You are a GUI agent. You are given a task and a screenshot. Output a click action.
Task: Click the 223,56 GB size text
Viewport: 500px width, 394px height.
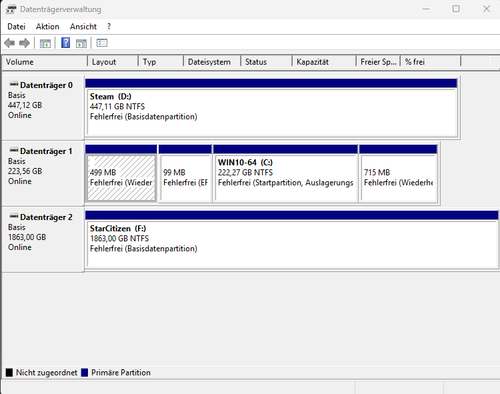click(x=25, y=171)
